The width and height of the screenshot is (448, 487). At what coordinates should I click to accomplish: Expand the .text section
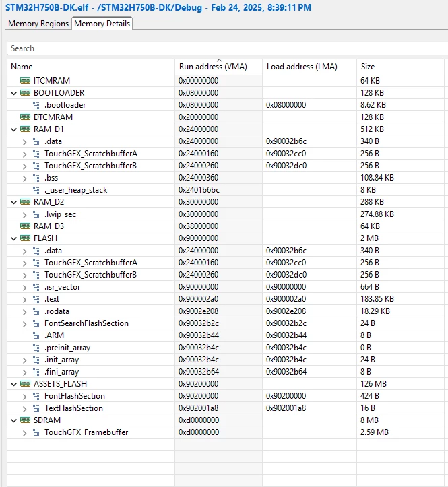(x=24, y=300)
